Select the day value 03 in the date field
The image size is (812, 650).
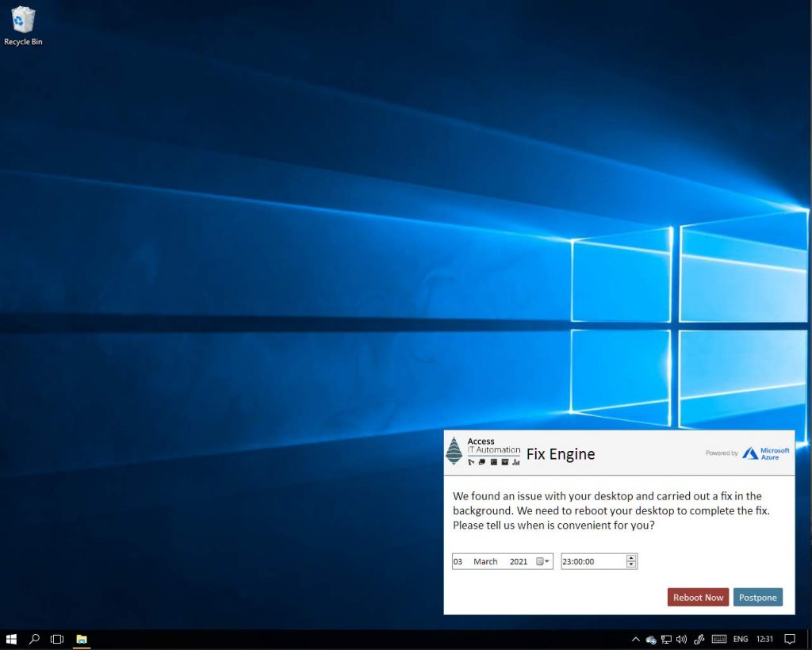click(x=458, y=561)
